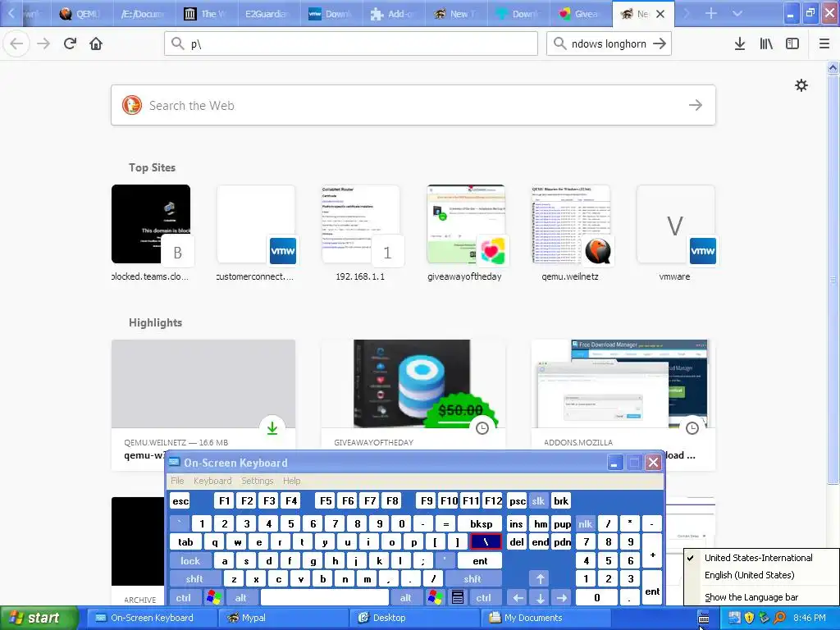Choose Show the Language bar option
Image resolution: width=840 pixels, height=630 pixels.
pyautogui.click(x=751, y=597)
